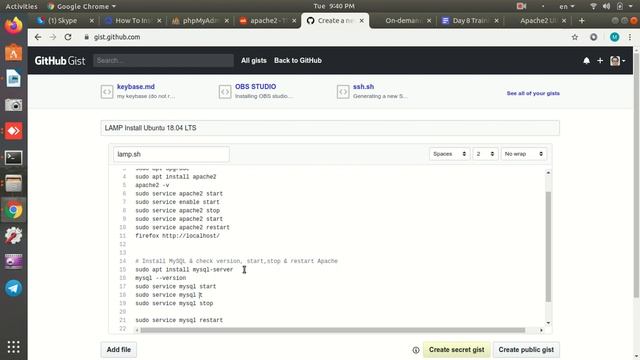Go back in browser history
Screen dimensions: 640x360
[x=38, y=37]
